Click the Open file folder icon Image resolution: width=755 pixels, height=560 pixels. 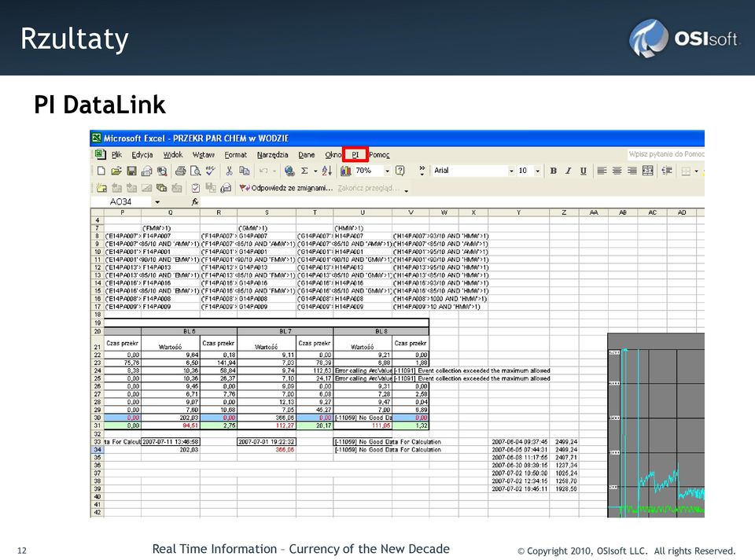[x=116, y=171]
